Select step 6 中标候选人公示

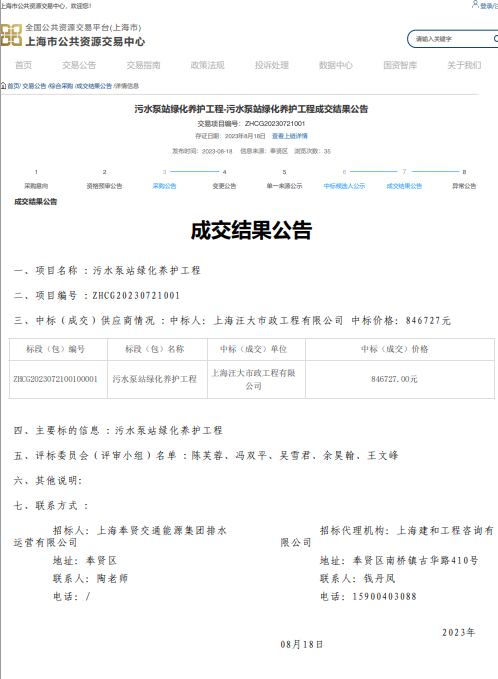coord(344,180)
